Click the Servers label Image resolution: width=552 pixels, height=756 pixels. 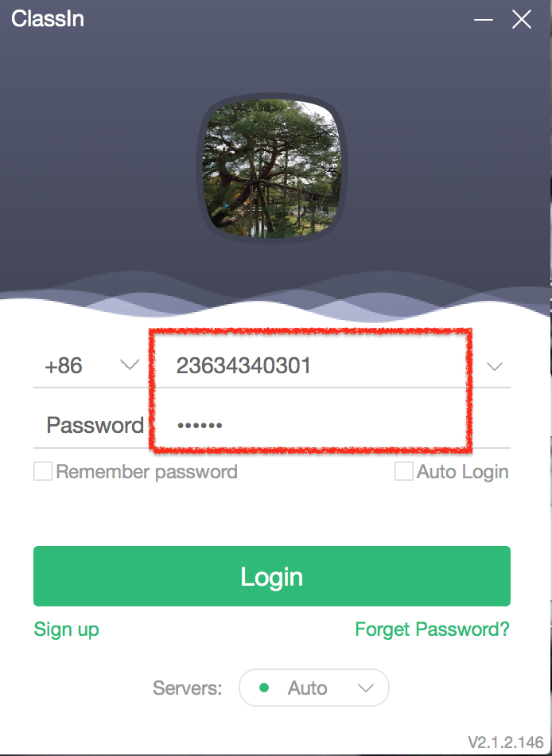(x=187, y=688)
